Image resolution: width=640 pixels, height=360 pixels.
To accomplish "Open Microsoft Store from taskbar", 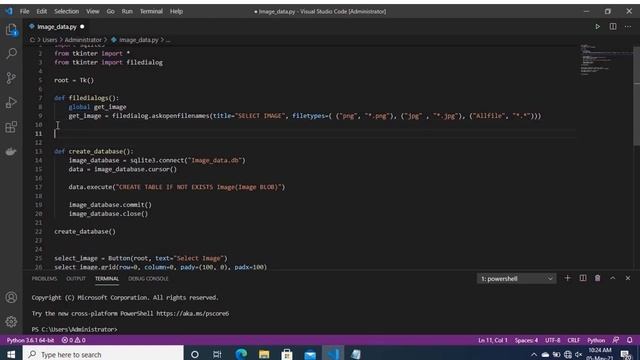I will pos(287,354).
